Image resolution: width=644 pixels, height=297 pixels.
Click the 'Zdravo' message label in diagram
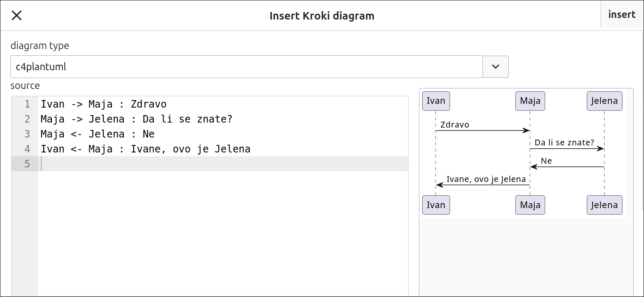(455, 125)
